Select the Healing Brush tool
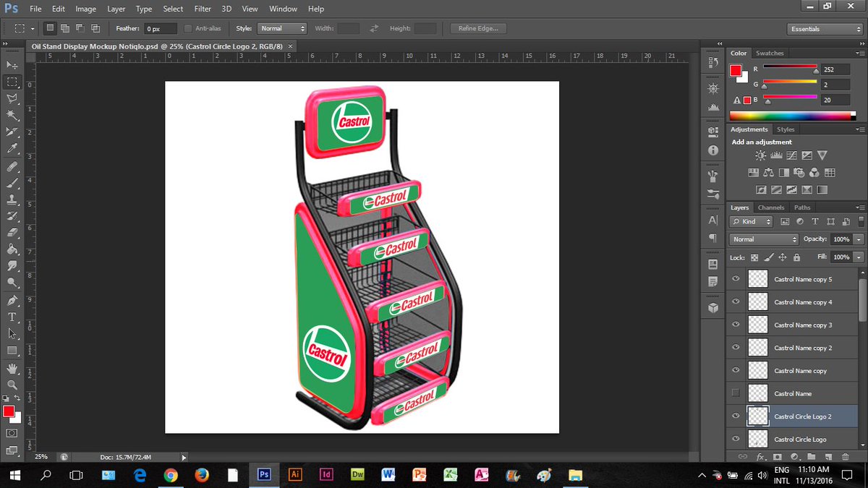The height and width of the screenshot is (488, 868). coord(12,166)
